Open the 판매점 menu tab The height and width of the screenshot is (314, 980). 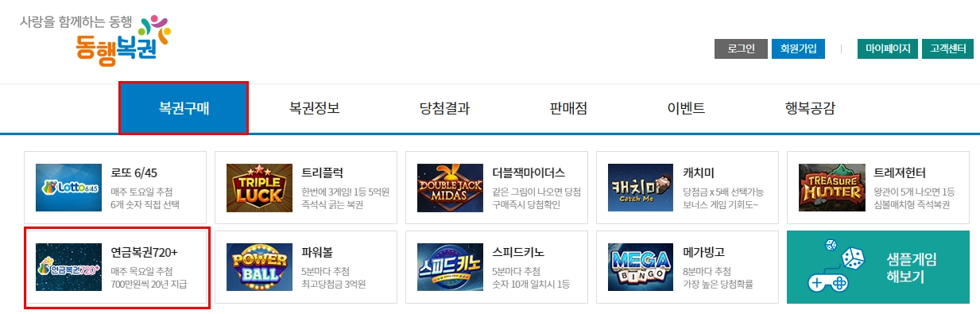coord(567,108)
